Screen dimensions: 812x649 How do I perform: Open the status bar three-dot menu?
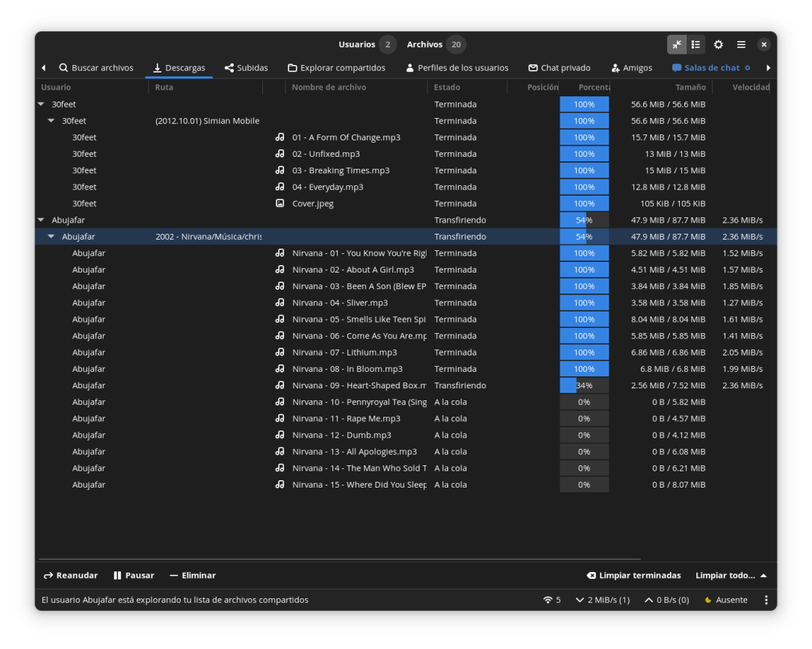766,600
